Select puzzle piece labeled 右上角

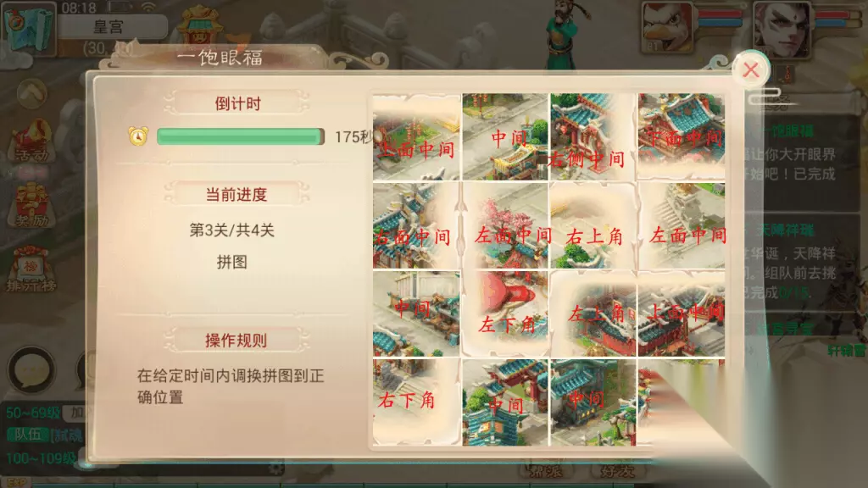[x=593, y=225]
